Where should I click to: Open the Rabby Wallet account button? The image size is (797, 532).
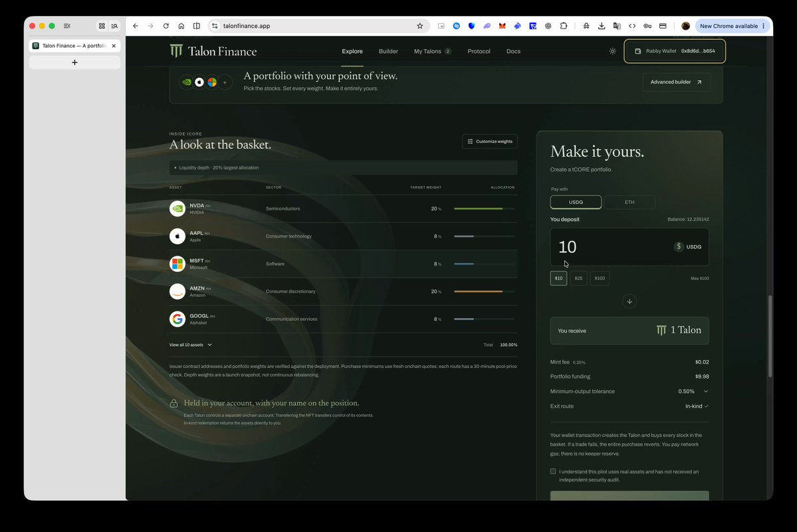point(675,51)
